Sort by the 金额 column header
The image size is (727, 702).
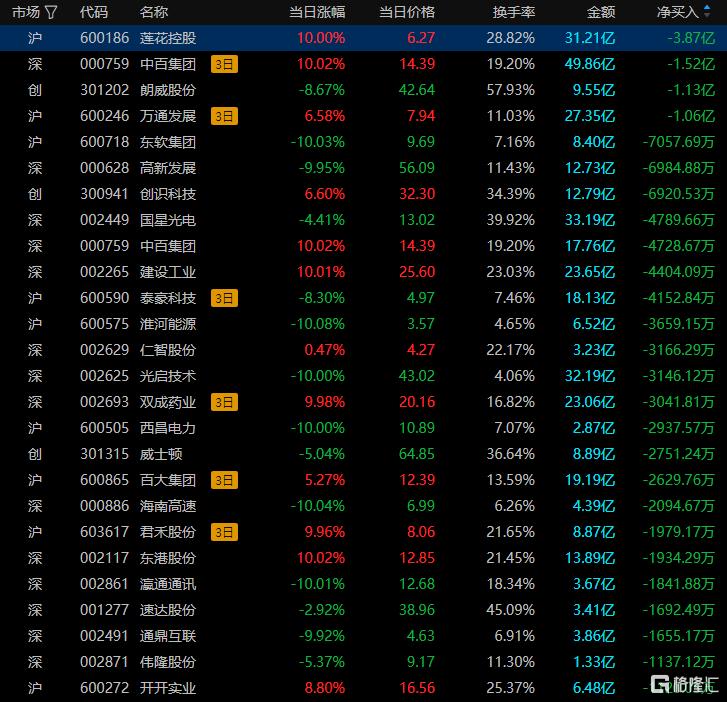click(601, 12)
